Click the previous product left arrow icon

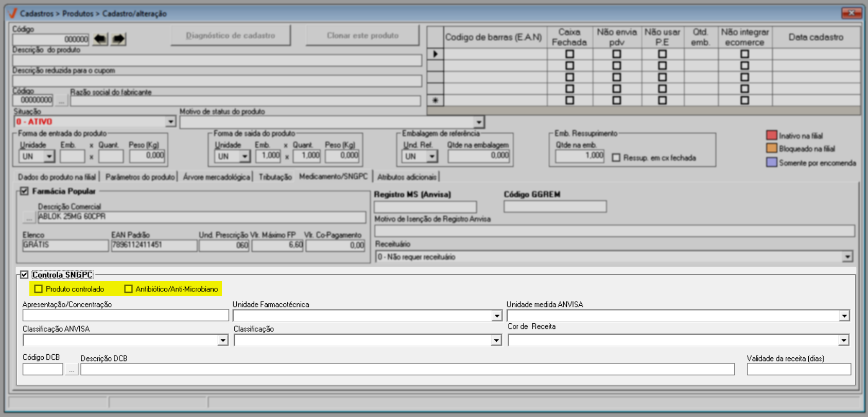(x=100, y=39)
